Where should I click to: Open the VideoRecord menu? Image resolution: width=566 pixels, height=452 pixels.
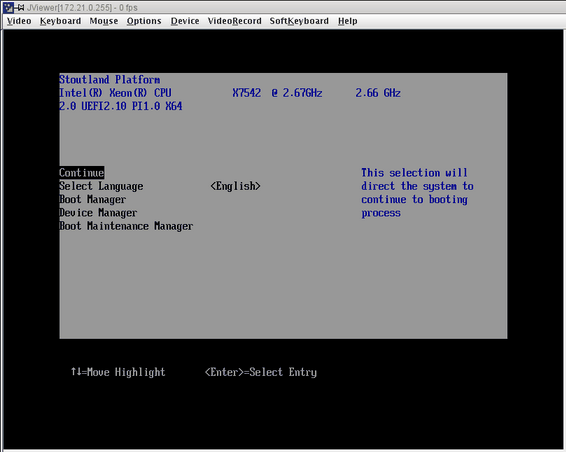[x=234, y=21]
